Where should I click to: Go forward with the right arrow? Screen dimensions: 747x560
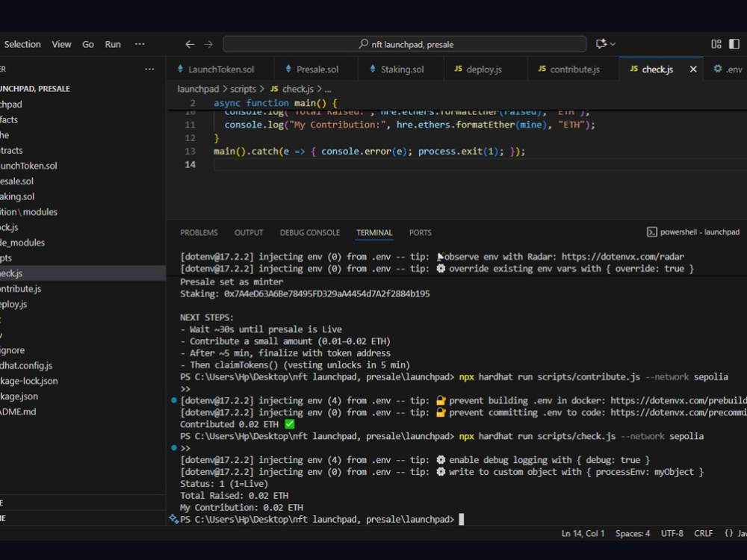[208, 44]
